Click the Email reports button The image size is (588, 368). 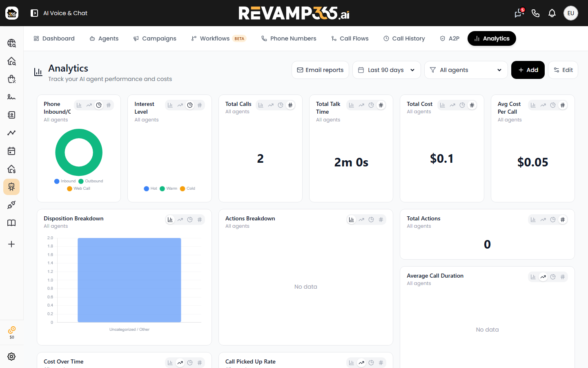pyautogui.click(x=320, y=70)
